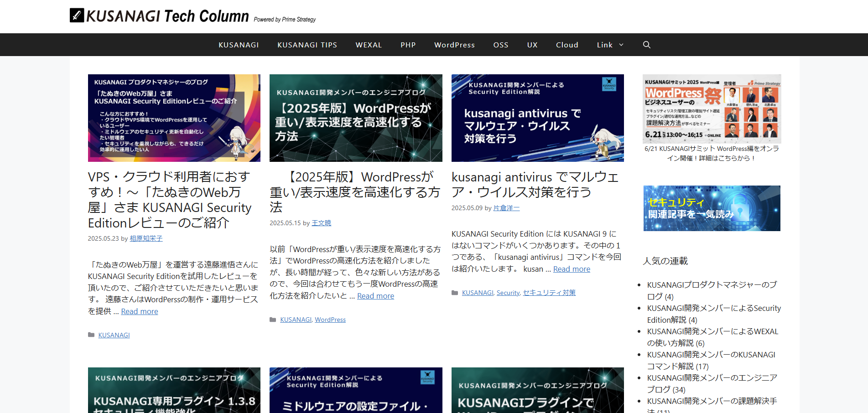Open the たぬきのWeb万屋 article thumbnail
The width and height of the screenshot is (868, 413).
click(174, 118)
